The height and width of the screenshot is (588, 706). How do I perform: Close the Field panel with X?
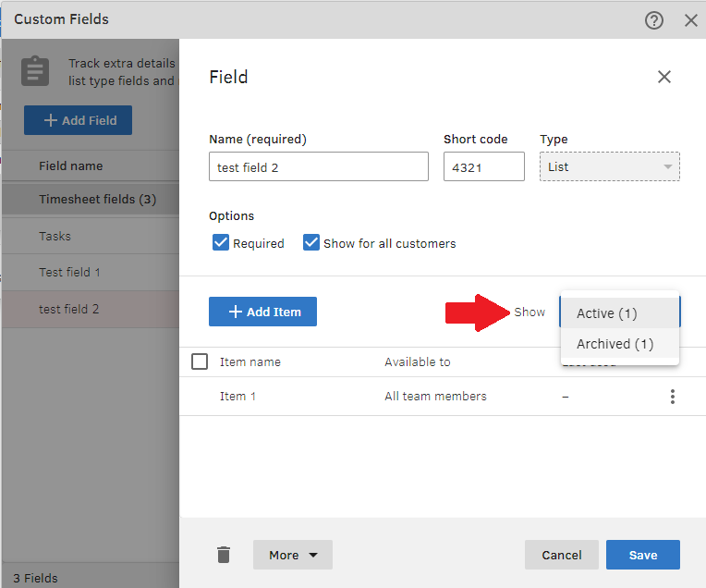pyautogui.click(x=663, y=77)
